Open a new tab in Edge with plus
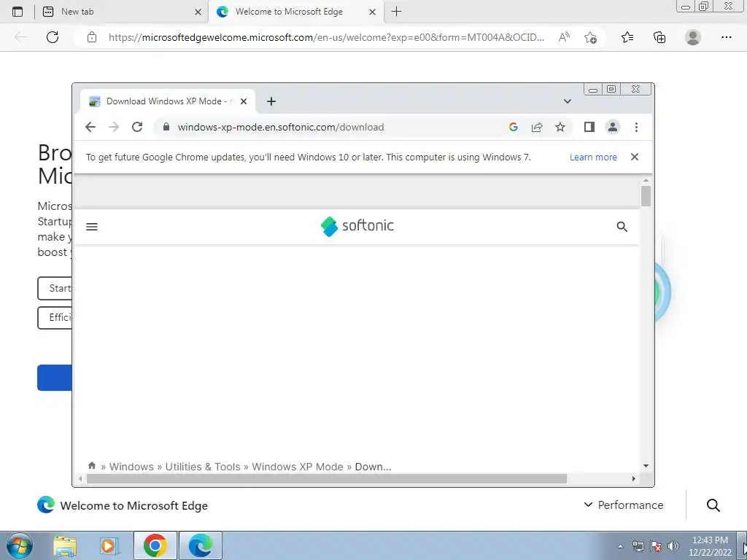Image resolution: width=747 pixels, height=560 pixels. coord(396,12)
